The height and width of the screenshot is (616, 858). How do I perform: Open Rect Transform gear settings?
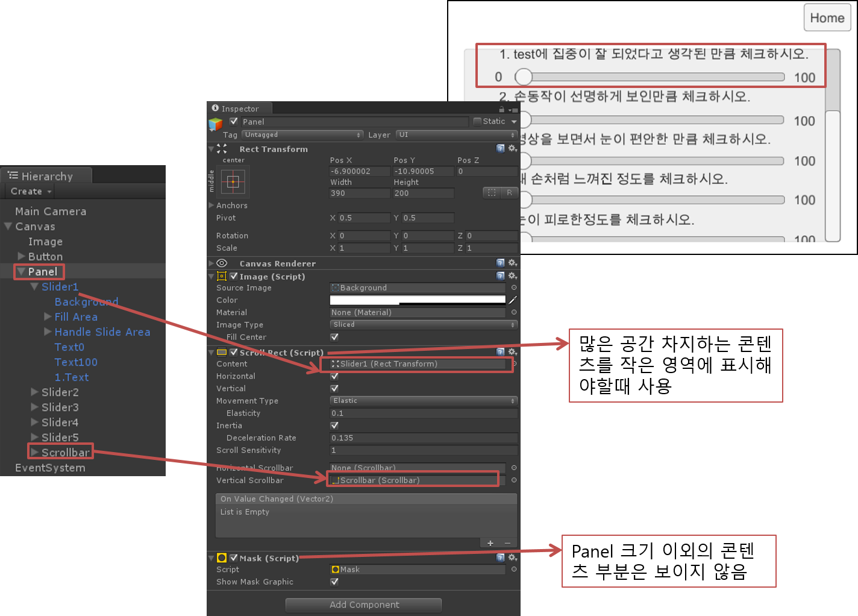pos(512,148)
